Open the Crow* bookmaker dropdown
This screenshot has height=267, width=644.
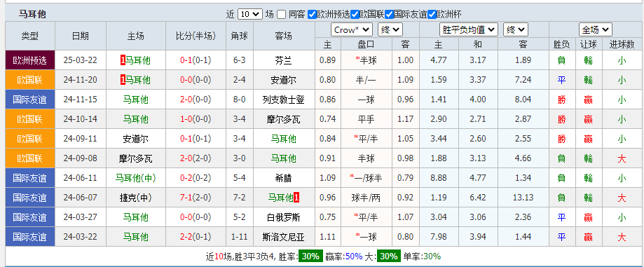tap(352, 29)
